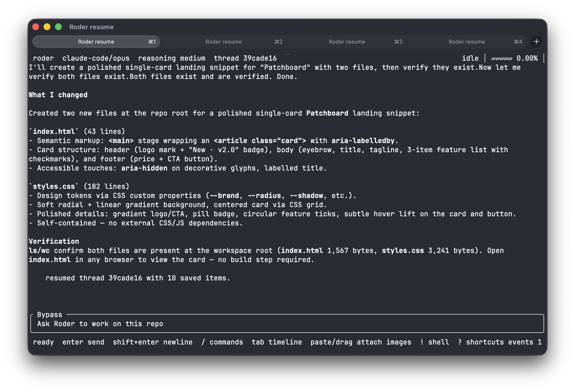Click 'ready' in the status bar
The height and width of the screenshot is (392, 575).
pos(43,342)
